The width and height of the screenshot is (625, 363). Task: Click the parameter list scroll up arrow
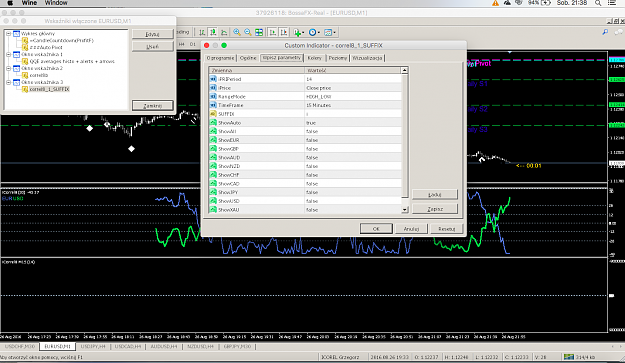[x=405, y=71]
